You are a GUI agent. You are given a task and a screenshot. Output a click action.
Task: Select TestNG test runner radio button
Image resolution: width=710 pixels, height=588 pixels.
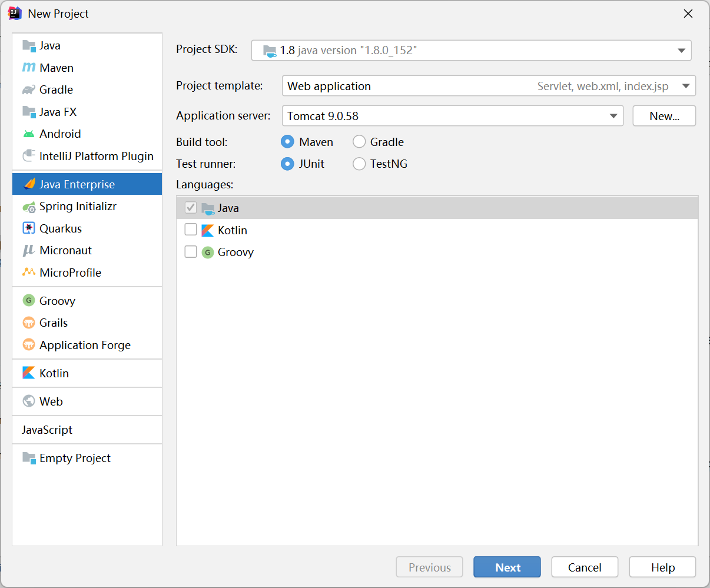pos(359,164)
